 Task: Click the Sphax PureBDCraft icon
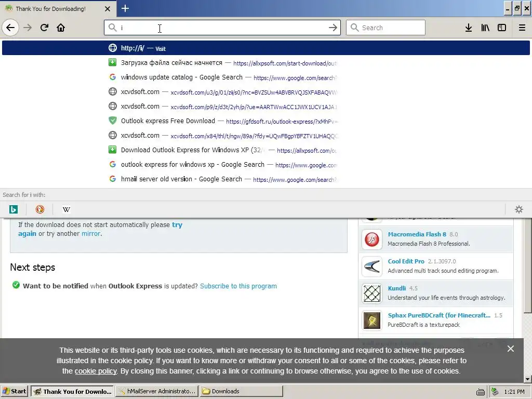coord(372,320)
